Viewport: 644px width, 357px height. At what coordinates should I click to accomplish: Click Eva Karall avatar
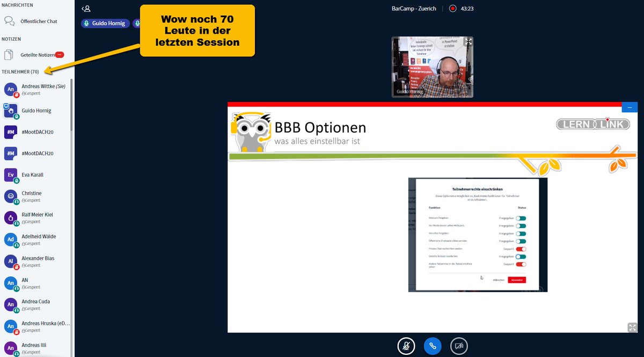coord(11,175)
